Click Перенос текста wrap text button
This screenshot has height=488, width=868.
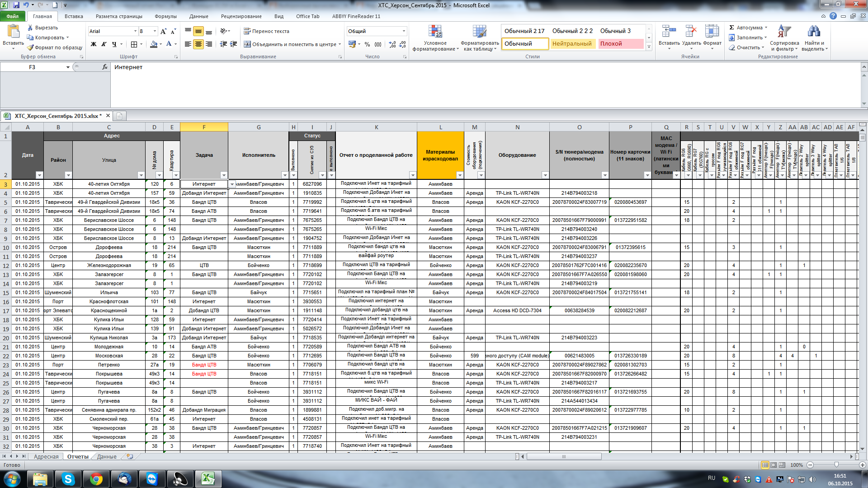click(x=266, y=31)
